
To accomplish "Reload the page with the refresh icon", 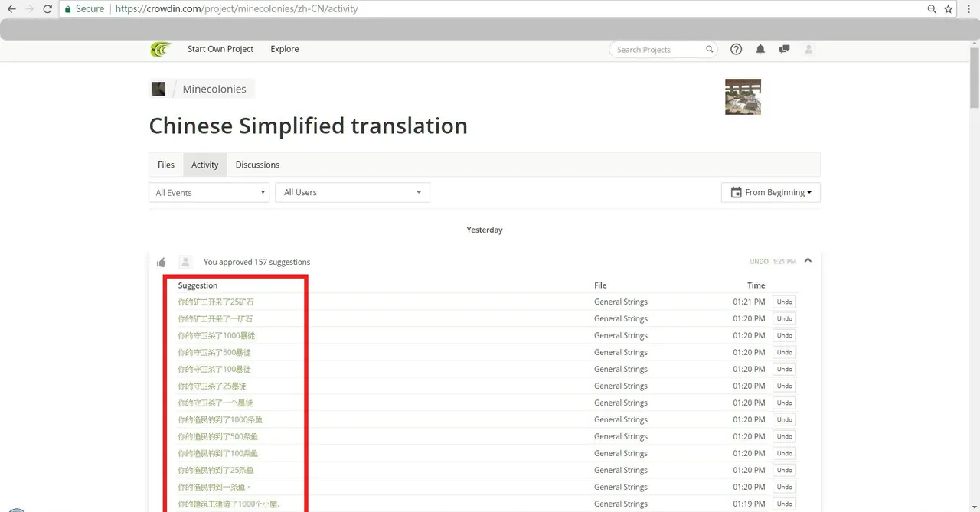I will pyautogui.click(x=47, y=9).
